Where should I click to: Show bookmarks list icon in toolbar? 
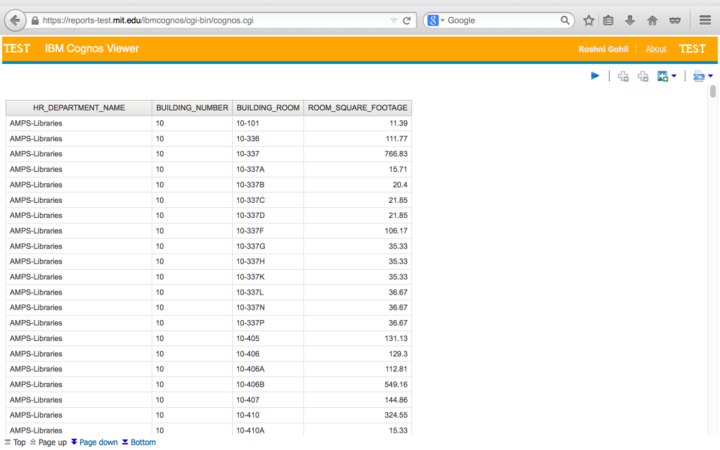click(x=609, y=20)
